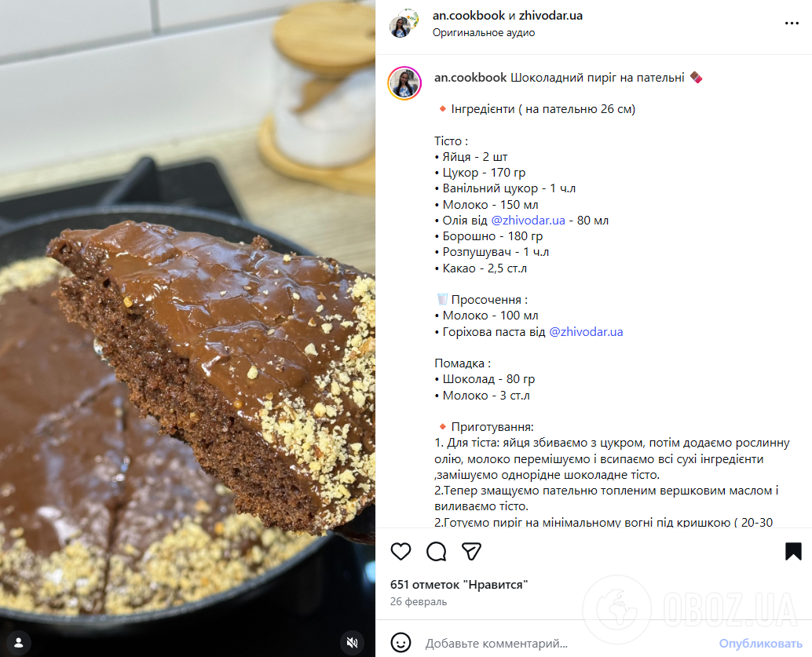
Task: Open the caption author's story avatar
Action: (404, 83)
